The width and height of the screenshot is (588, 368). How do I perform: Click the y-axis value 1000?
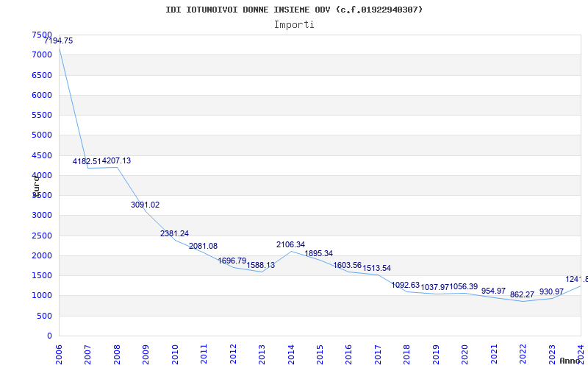(42, 296)
